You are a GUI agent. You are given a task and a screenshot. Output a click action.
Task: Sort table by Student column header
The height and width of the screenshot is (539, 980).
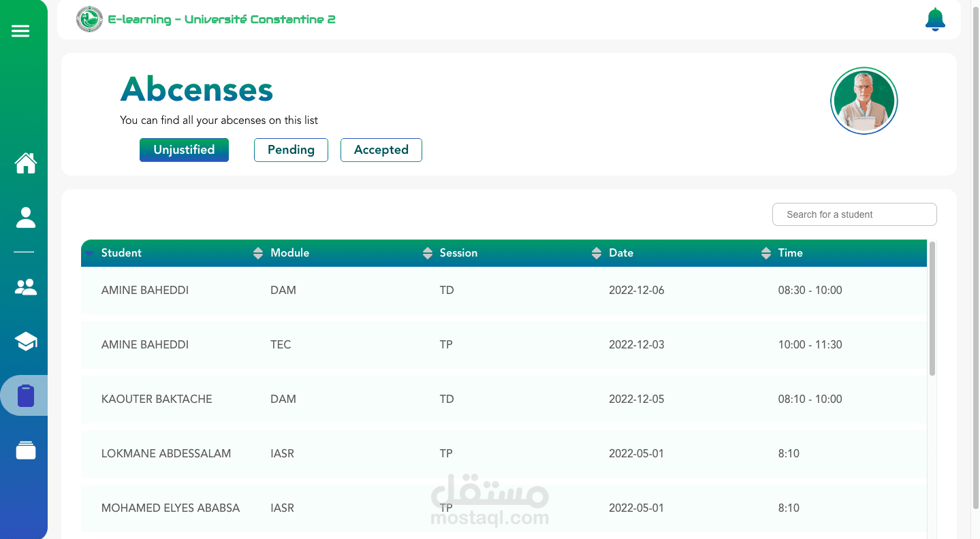pos(121,252)
